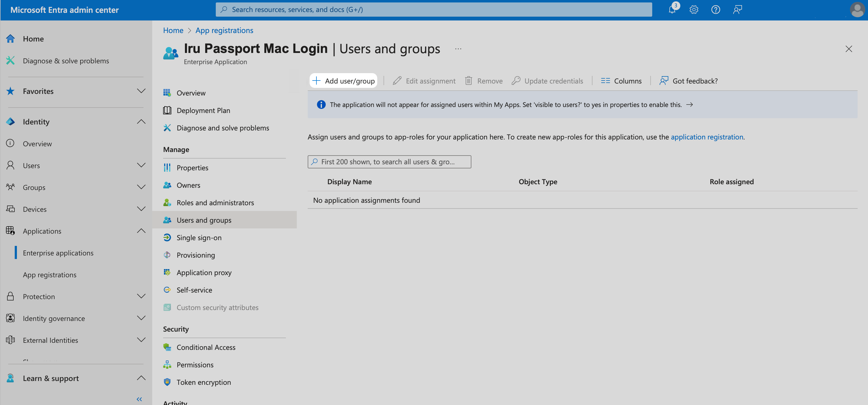Click the Conditional Access icon
Viewport: 868px width, 405px height.
tap(167, 347)
